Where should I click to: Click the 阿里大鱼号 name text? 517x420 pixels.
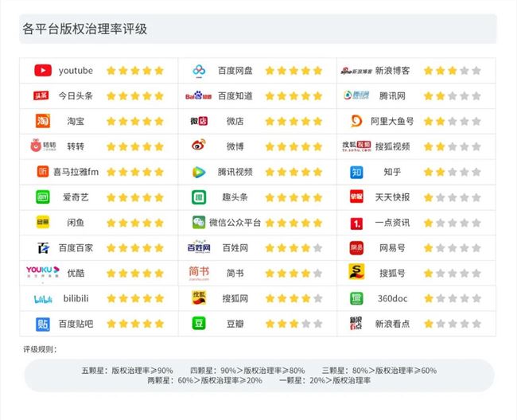pos(392,122)
